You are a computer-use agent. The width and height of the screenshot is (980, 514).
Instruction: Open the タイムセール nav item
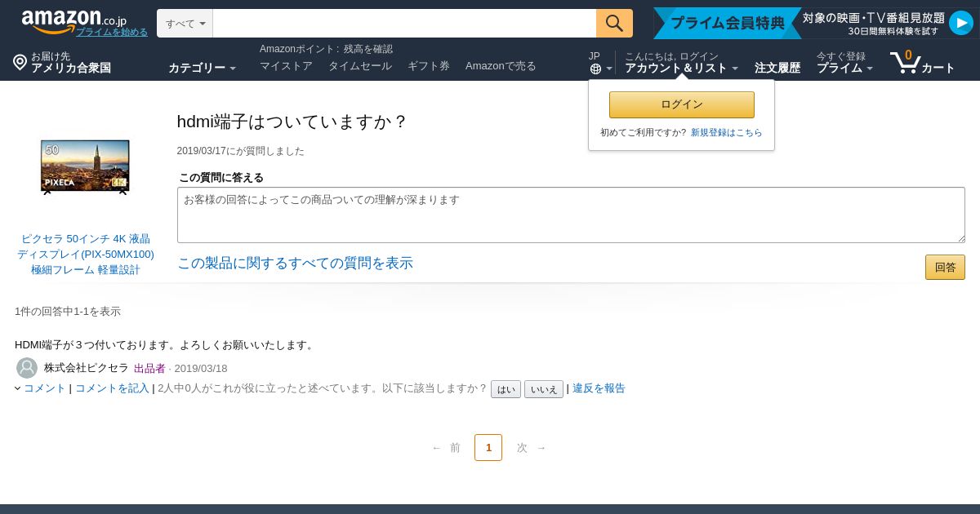click(360, 66)
